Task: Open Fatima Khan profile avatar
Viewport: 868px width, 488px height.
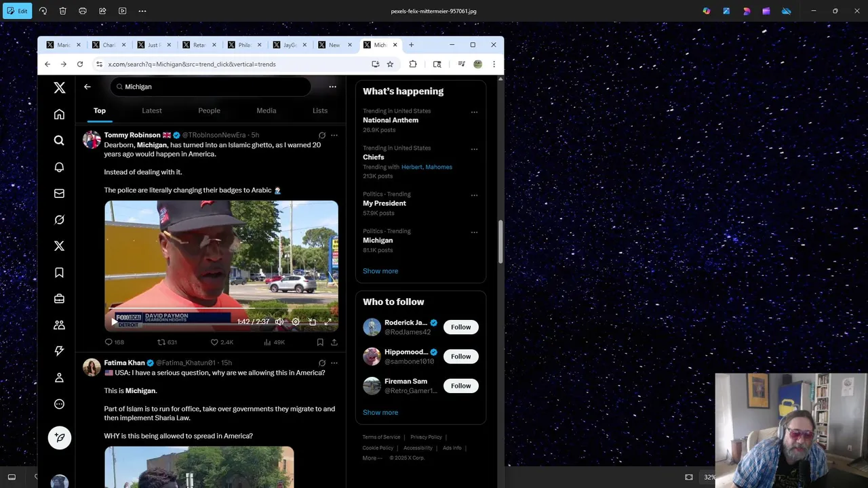Action: point(92,367)
